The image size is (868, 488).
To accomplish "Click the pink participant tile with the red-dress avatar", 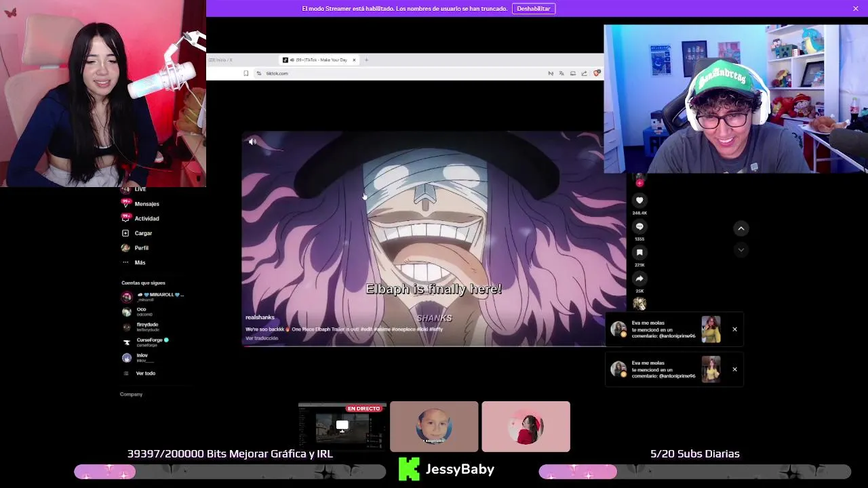I will point(526,426).
